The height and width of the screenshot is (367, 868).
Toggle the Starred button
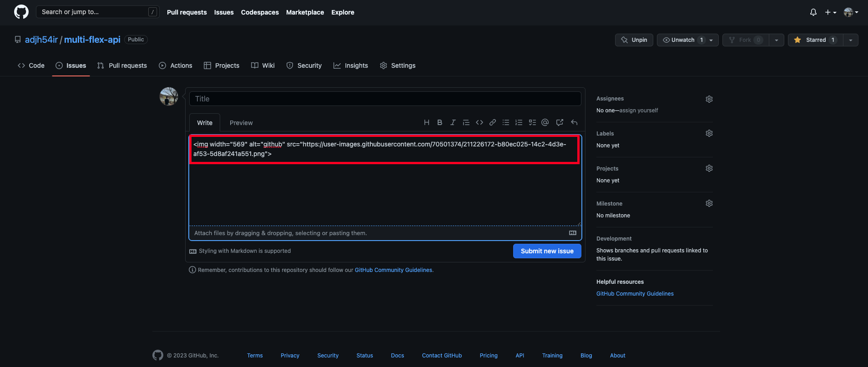pos(815,40)
